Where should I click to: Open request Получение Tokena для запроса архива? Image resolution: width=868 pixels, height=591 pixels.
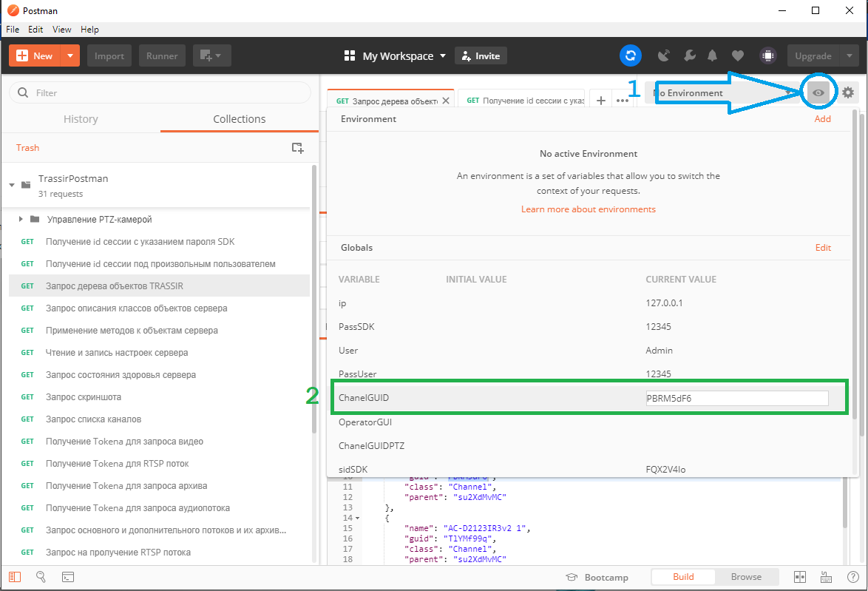click(x=160, y=486)
